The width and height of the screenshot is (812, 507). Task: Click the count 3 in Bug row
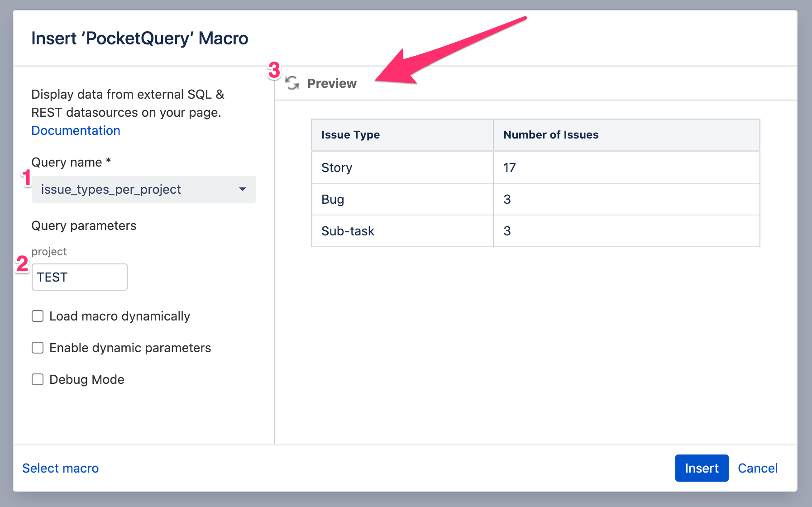coord(507,199)
